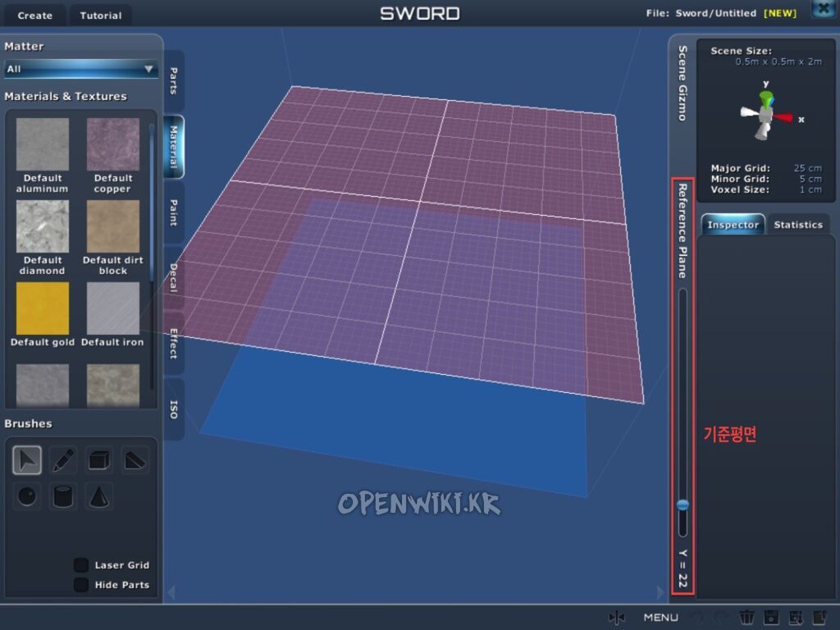Choose the cube brush shape
This screenshot has height=630, width=840.
tap(99, 460)
